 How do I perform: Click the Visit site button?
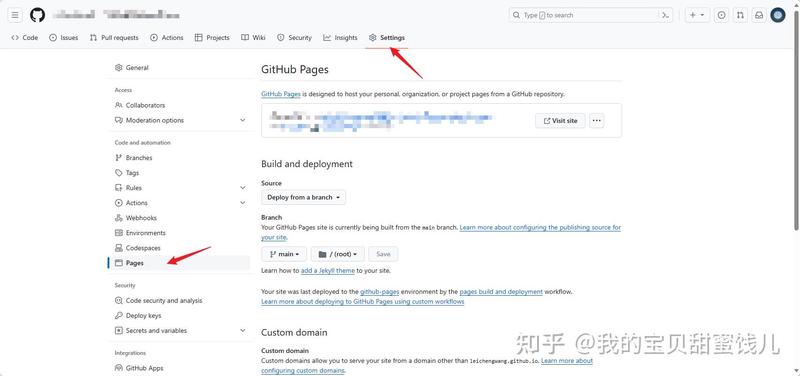[x=560, y=121]
